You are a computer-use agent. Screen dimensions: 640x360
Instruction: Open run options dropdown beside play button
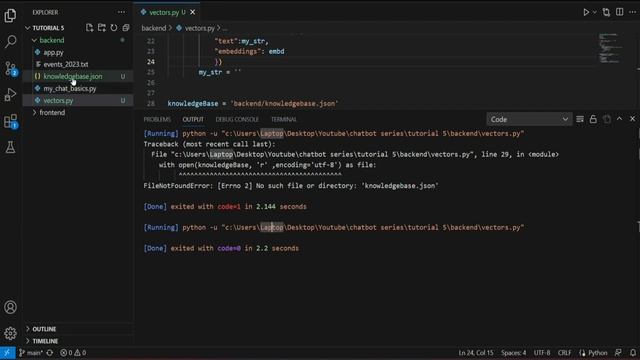click(x=594, y=12)
